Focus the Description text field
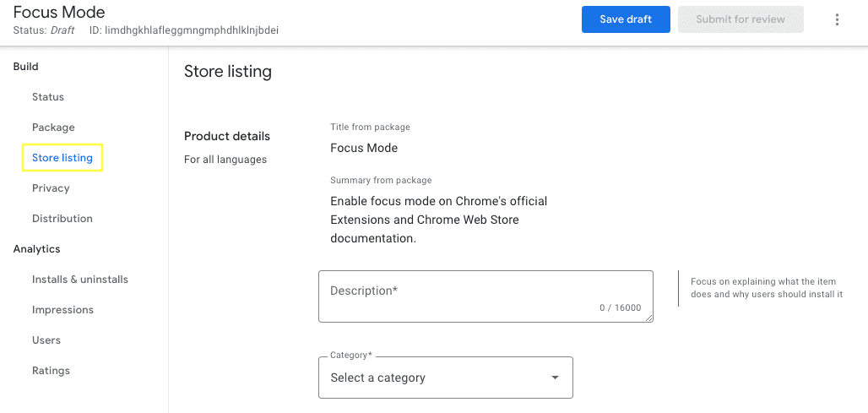This screenshot has width=868, height=413. [485, 296]
